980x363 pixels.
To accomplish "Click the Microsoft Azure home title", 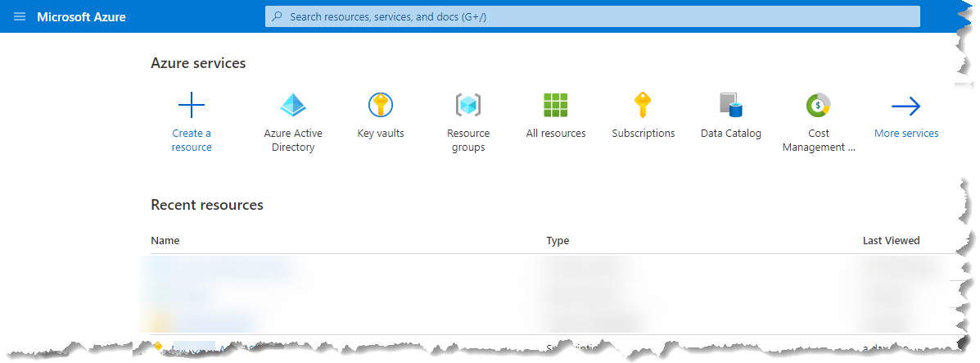I will [81, 17].
